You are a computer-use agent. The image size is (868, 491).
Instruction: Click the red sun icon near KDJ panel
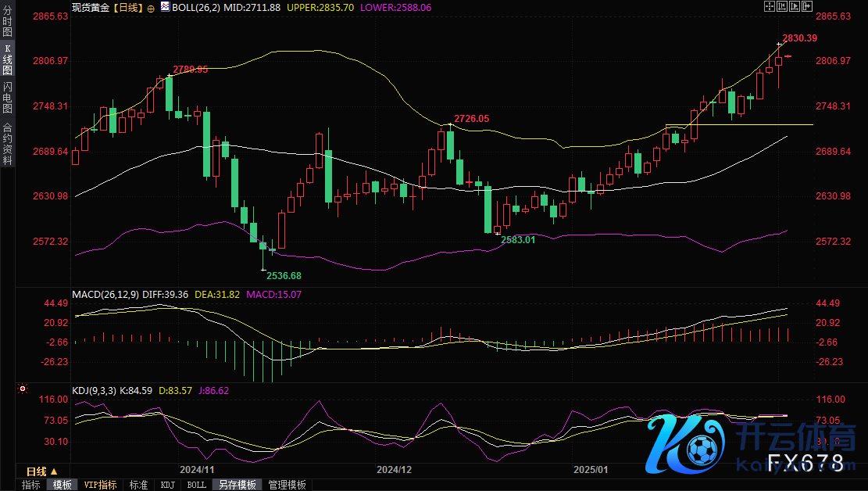23,389
